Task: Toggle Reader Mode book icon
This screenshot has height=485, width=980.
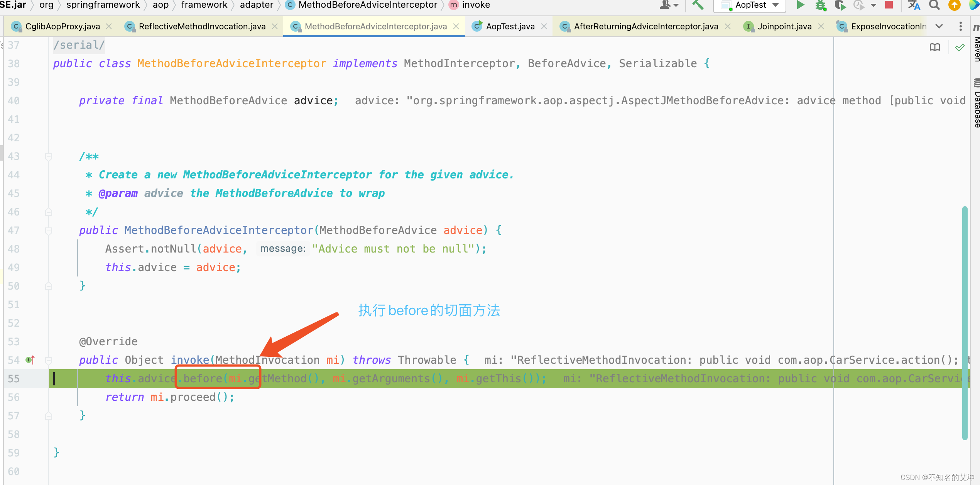Action: point(934,47)
